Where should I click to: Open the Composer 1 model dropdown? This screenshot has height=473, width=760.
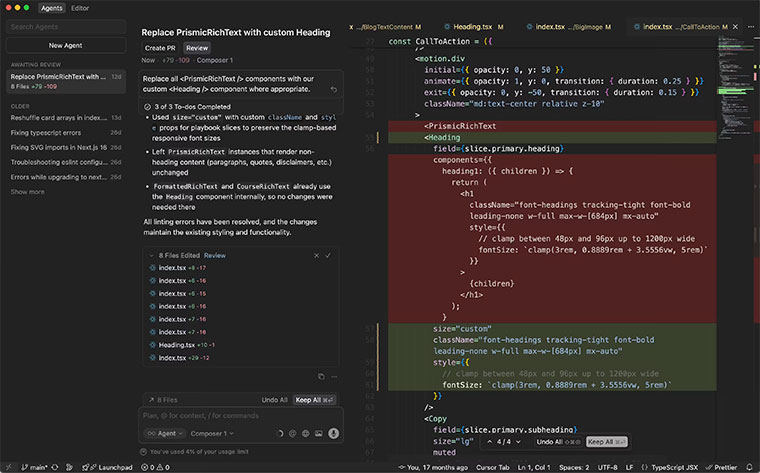pyautogui.click(x=212, y=433)
